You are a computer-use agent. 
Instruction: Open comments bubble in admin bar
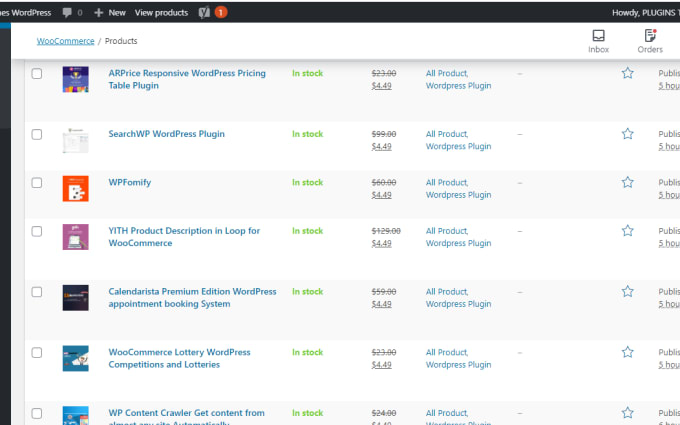72,12
